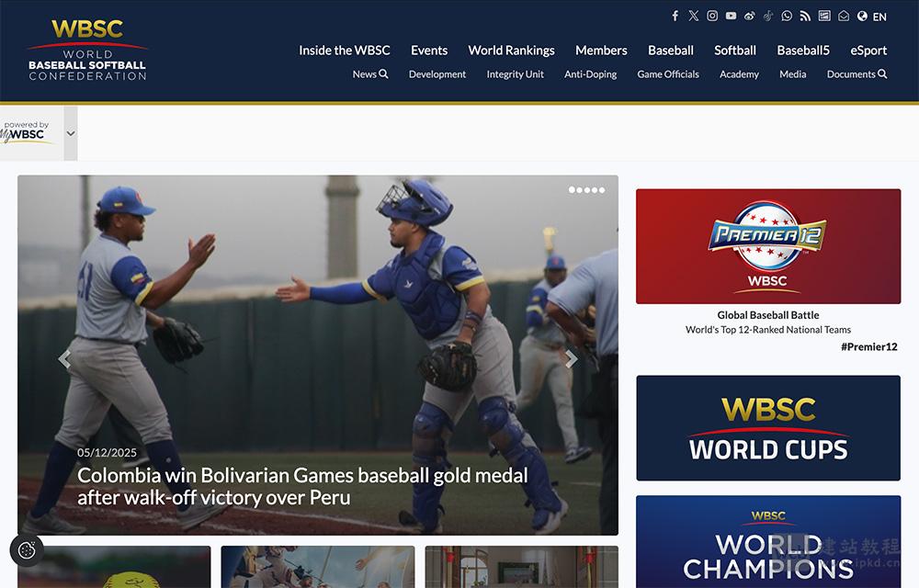Open the Baseball5 menu item

tap(803, 51)
